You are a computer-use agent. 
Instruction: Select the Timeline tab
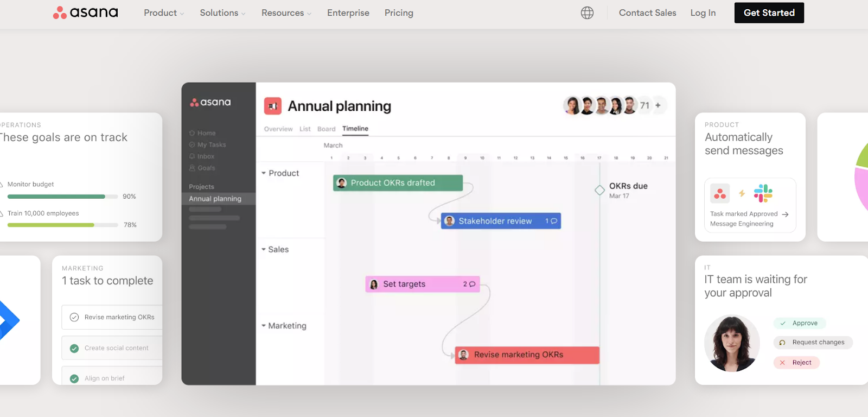click(x=355, y=129)
